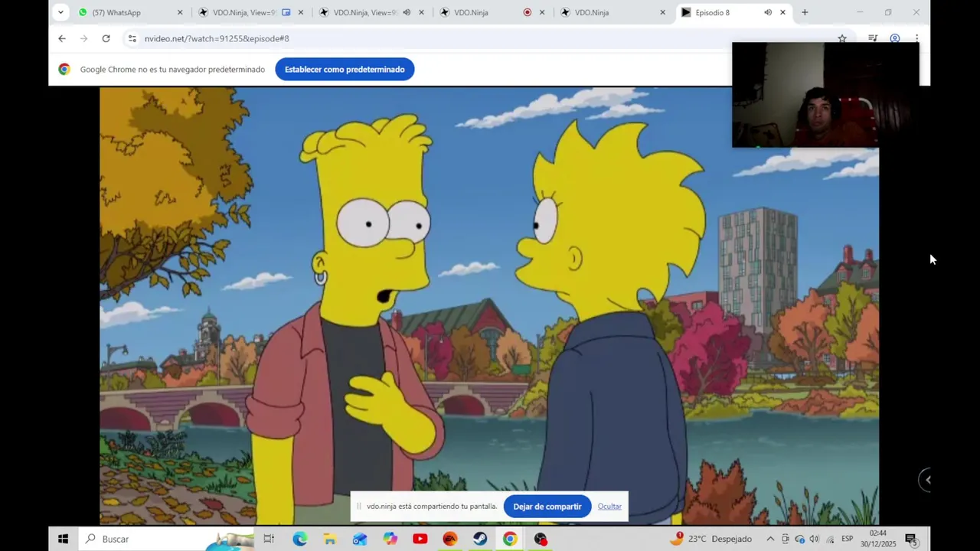Click the red recording indicator on VDO.Ninja tab
This screenshot has width=980, height=551.
pyautogui.click(x=527, y=12)
